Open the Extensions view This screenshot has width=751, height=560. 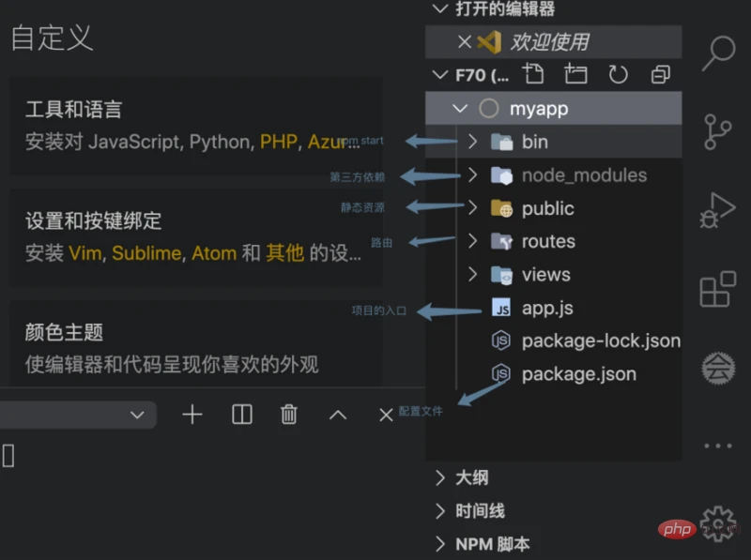point(718,289)
